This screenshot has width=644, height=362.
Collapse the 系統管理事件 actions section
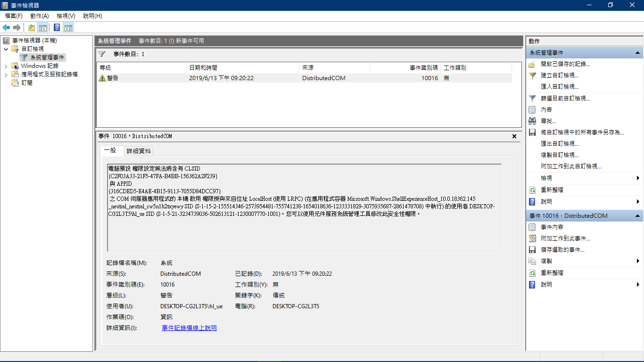pyautogui.click(x=637, y=53)
